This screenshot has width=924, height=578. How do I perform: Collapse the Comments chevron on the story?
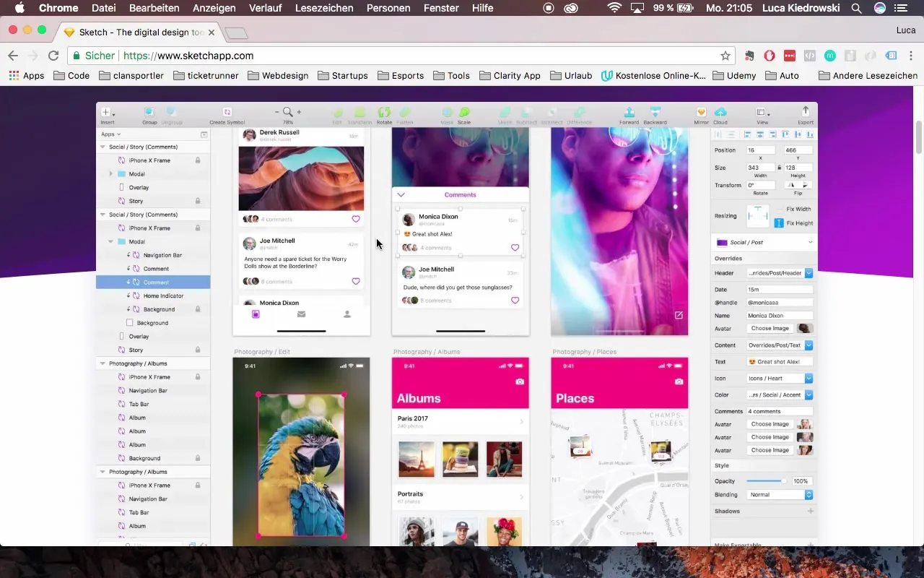401,194
